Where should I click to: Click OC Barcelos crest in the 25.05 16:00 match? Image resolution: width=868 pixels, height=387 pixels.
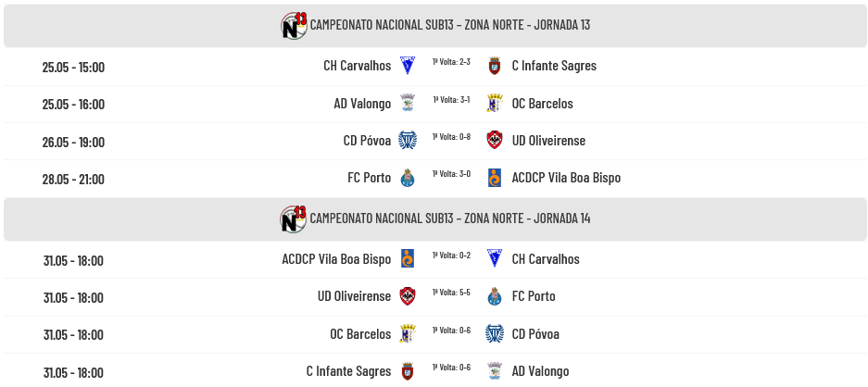[x=495, y=103]
